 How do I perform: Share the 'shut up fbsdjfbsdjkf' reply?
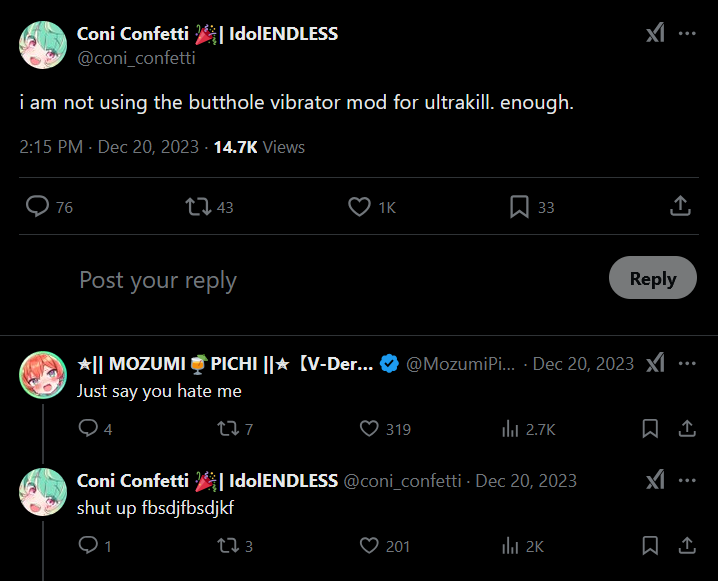coord(687,546)
